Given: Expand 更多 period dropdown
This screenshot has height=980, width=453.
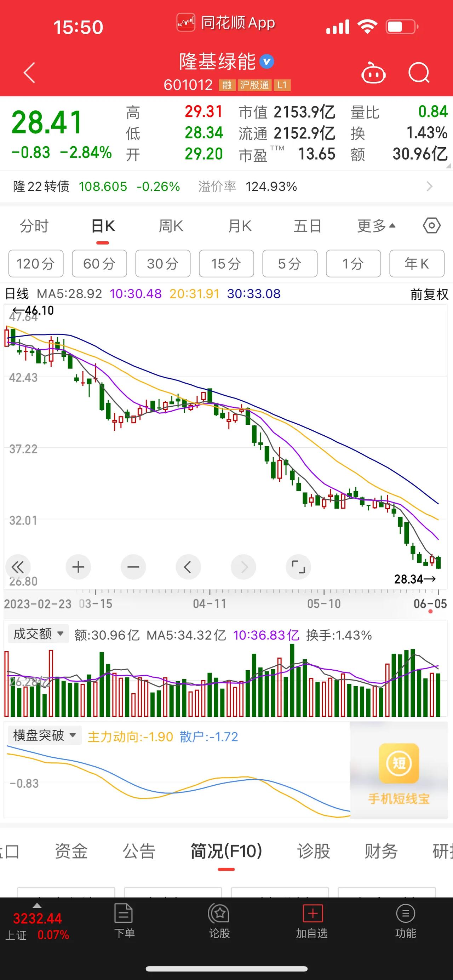Looking at the screenshot, I should pyautogui.click(x=377, y=226).
